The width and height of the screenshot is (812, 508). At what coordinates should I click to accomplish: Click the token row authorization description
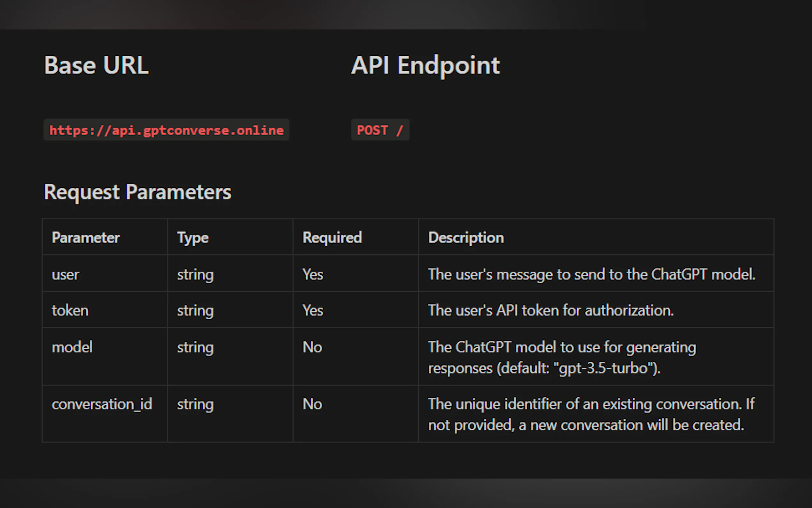click(x=551, y=310)
